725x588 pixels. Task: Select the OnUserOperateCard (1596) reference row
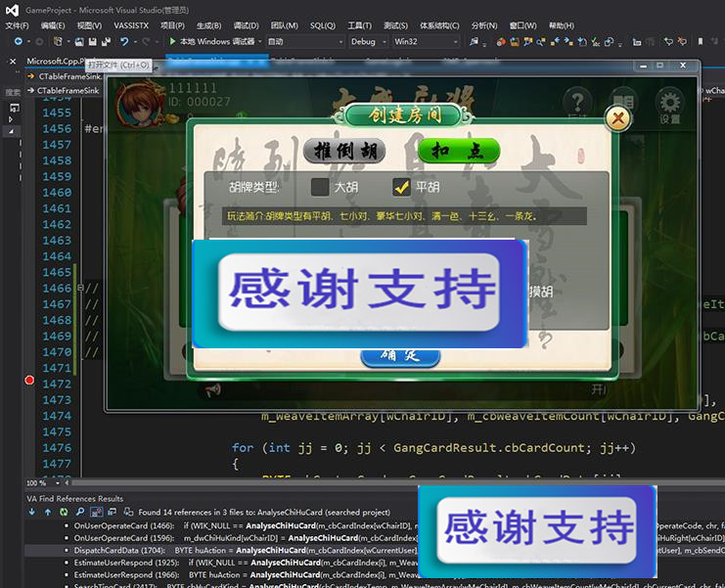tap(375, 538)
